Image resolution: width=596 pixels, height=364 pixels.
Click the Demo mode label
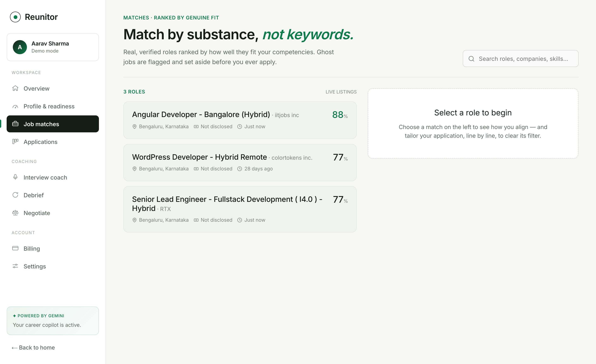click(45, 51)
